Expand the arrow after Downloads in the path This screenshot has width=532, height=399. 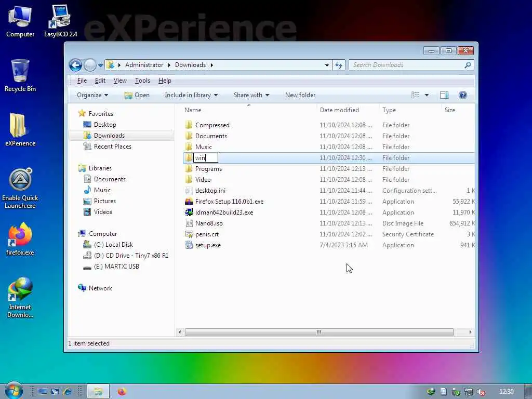click(212, 65)
